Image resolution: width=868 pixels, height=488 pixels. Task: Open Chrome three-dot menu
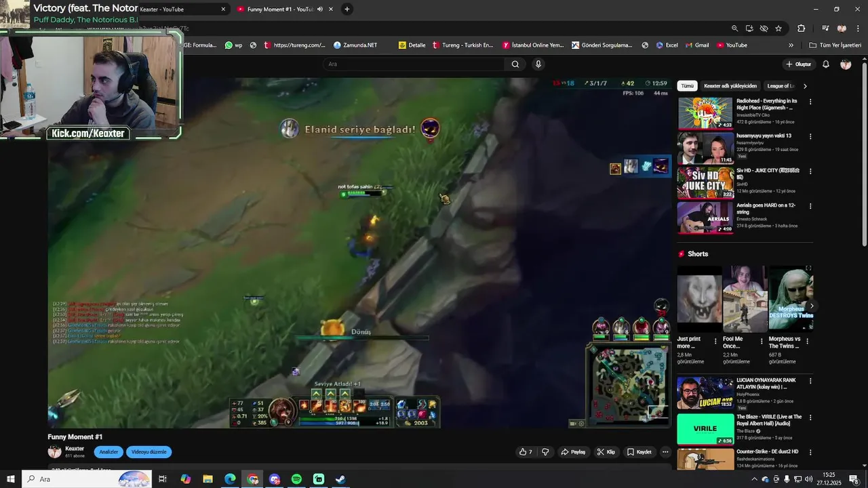pos(858,28)
